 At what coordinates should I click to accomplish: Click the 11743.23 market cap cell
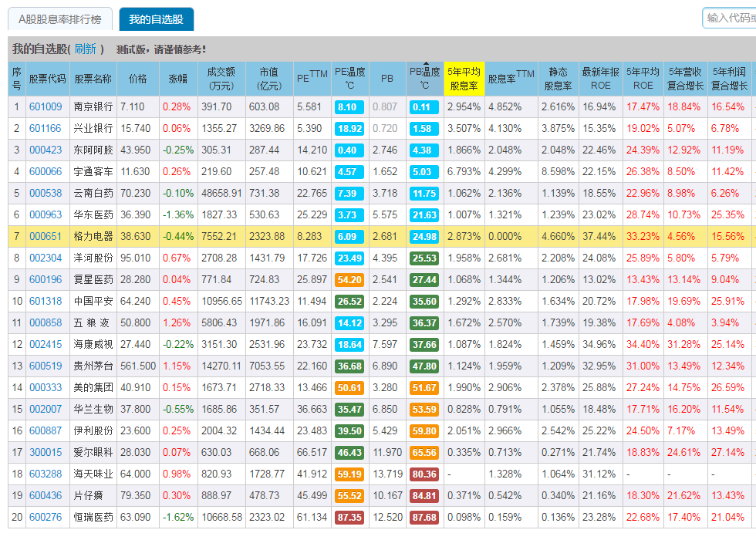tap(269, 302)
